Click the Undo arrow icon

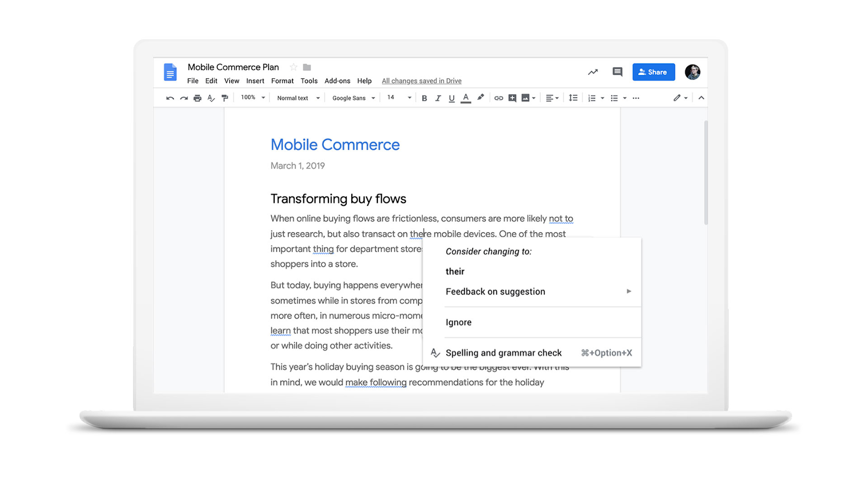(170, 98)
